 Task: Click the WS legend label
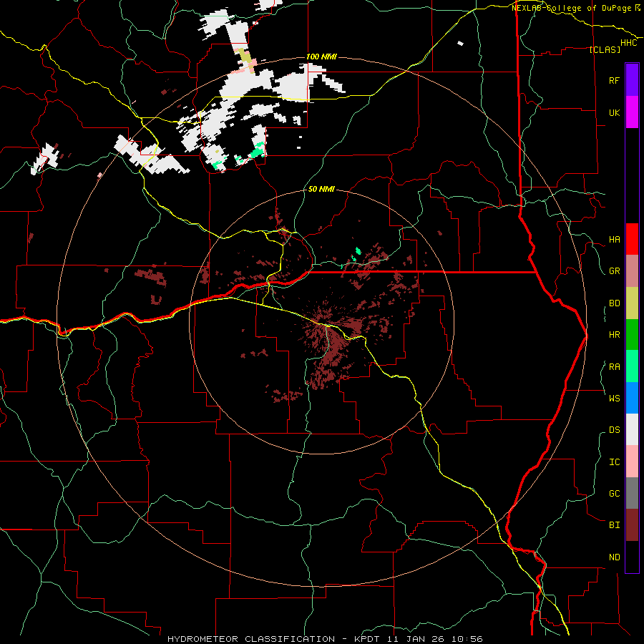pyautogui.click(x=614, y=399)
